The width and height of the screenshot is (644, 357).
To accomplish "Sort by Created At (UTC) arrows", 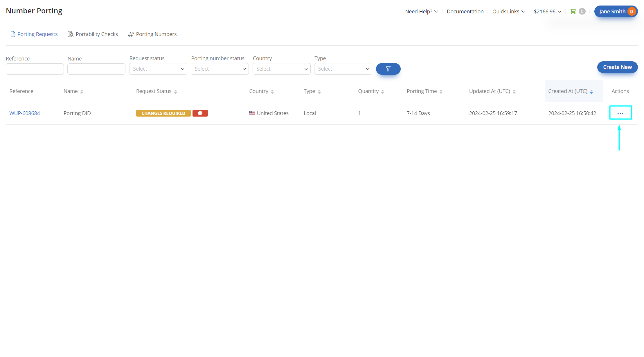I will click(591, 92).
